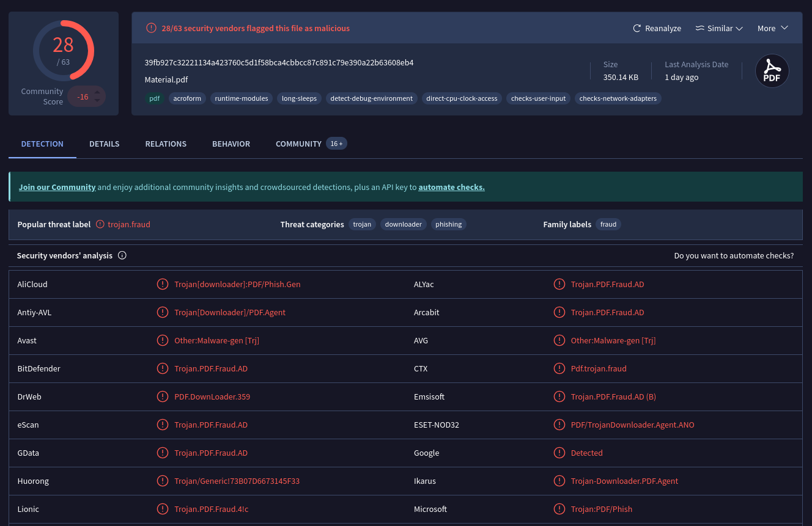
Task: Select the direct-cpu-clock-access tag
Action: (462, 98)
